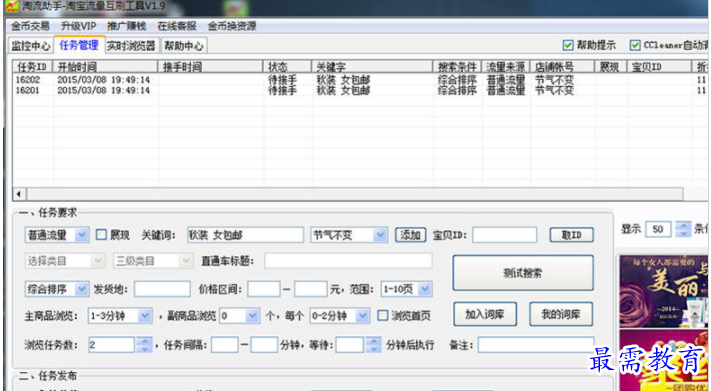
Task: Click the 宝贝ID column header
Action: click(659, 67)
